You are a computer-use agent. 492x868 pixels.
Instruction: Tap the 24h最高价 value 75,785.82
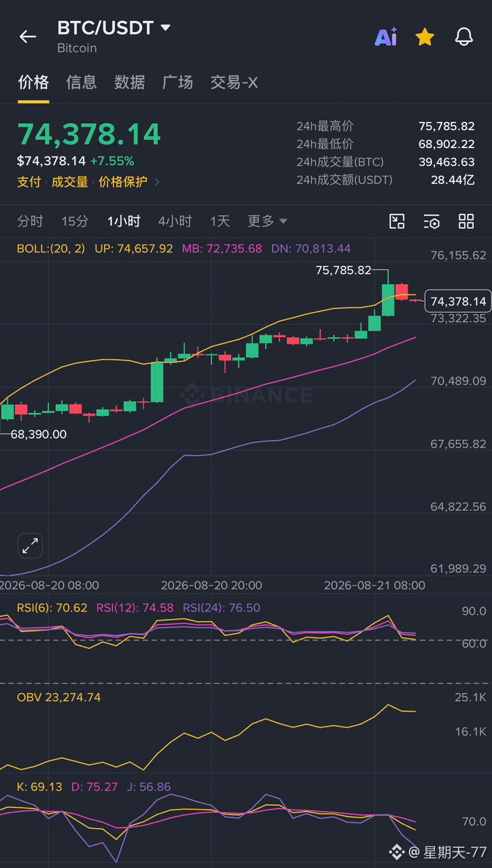pos(447,126)
